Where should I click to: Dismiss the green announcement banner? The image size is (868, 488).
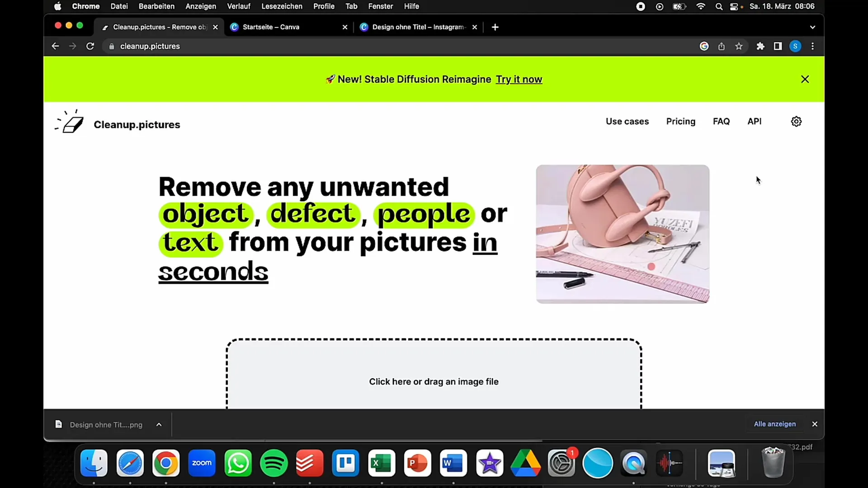[x=805, y=79]
